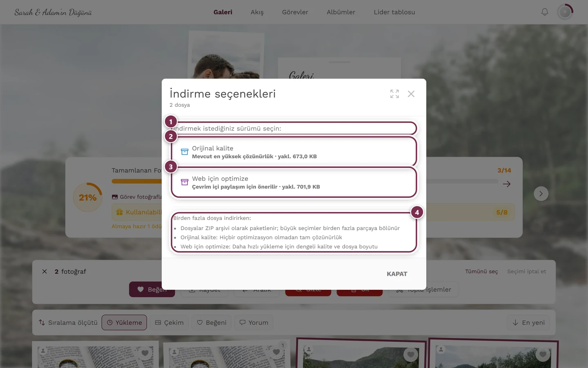
Task: Switch to Galeri tab
Action: pos(223,12)
